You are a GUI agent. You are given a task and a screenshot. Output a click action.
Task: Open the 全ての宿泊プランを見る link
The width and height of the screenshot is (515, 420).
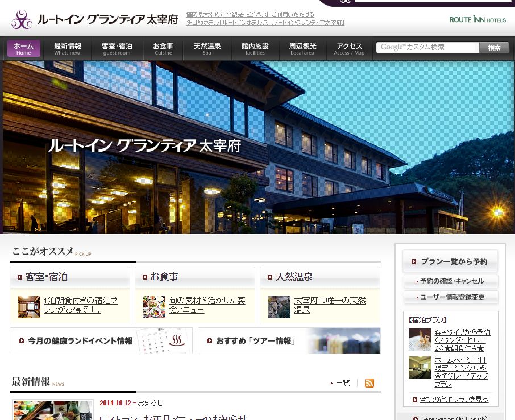tap(453, 400)
